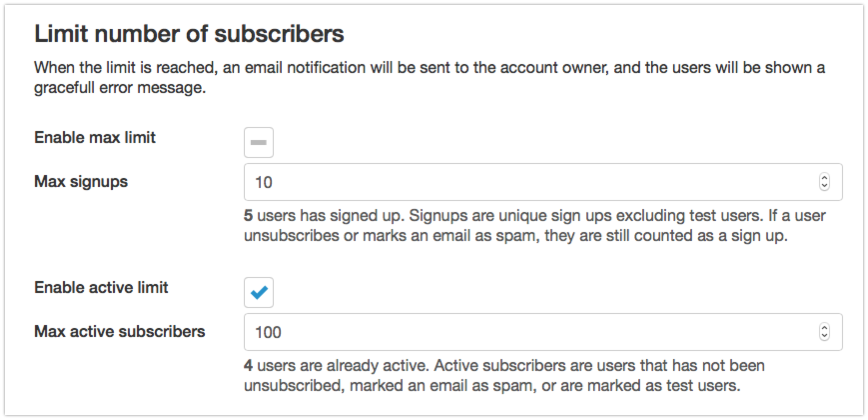The width and height of the screenshot is (868, 420).
Task: Click the bold "4" active user count
Action: tap(248, 365)
